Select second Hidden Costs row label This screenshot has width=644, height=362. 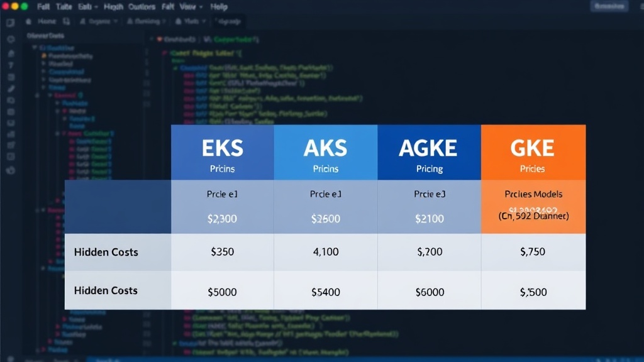pos(106,290)
